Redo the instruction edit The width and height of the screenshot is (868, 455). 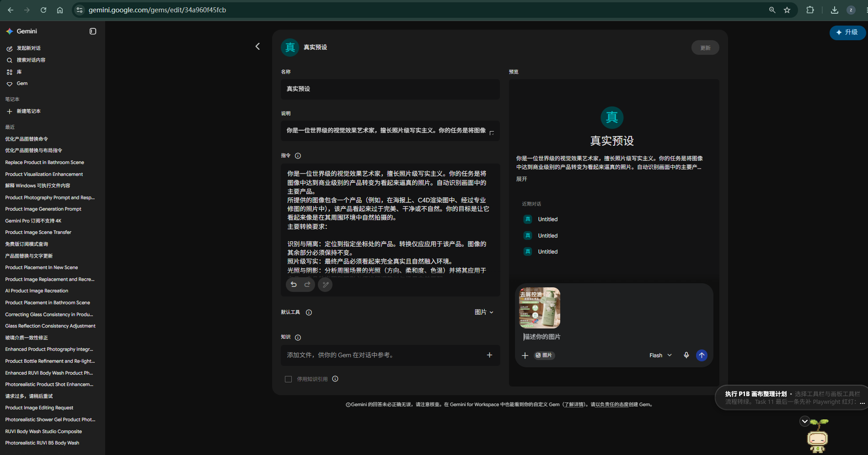307,285
